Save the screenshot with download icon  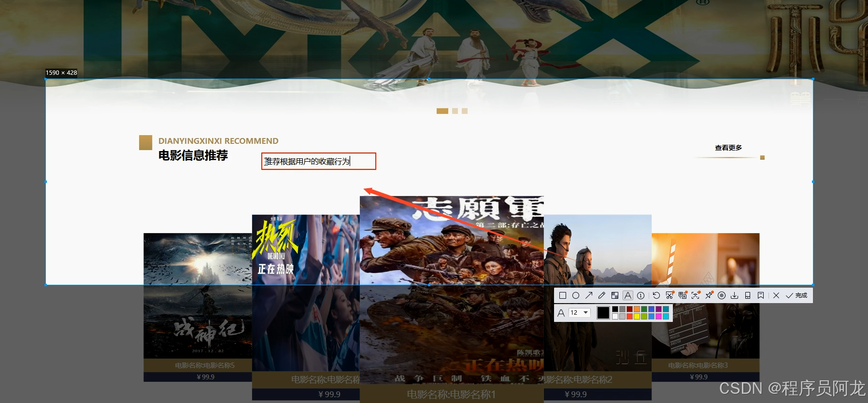tap(734, 295)
